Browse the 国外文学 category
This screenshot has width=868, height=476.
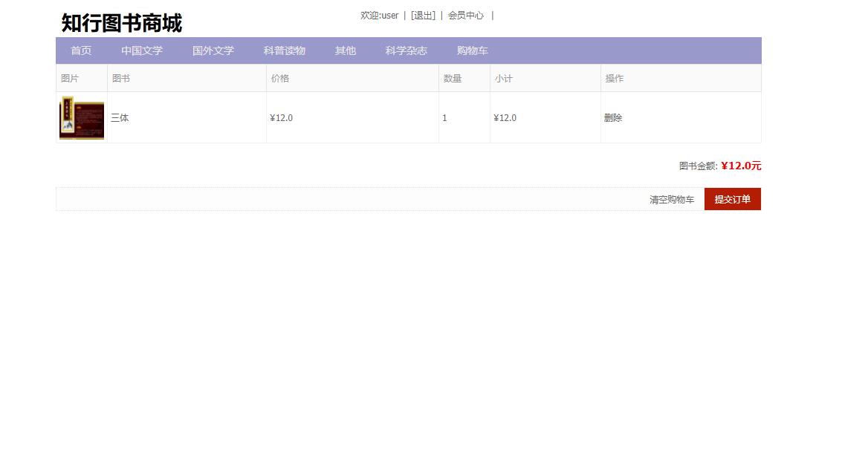[x=213, y=50]
